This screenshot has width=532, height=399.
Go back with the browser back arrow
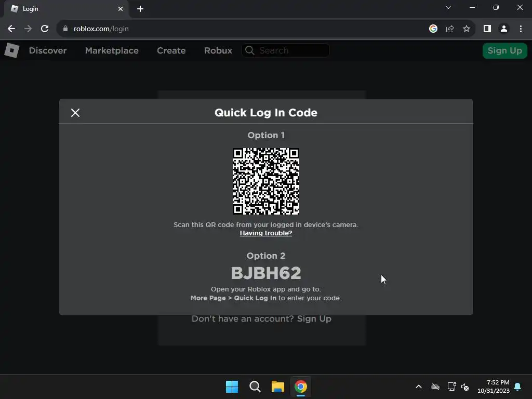pyautogui.click(x=11, y=29)
